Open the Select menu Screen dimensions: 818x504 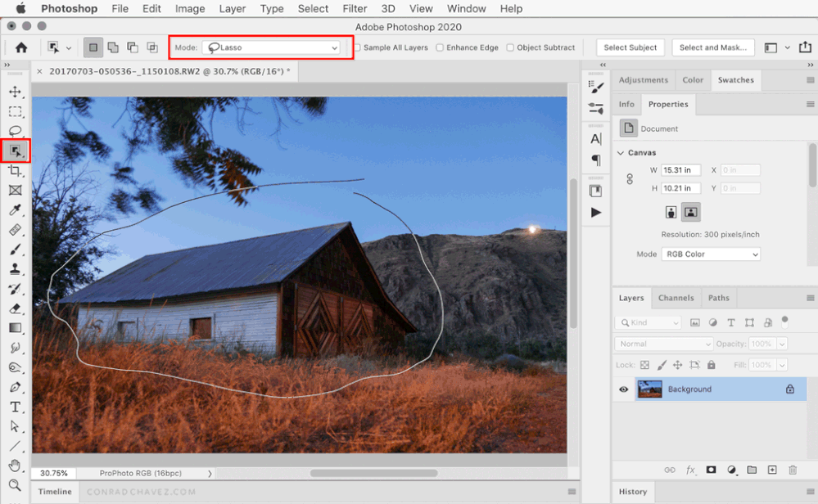coord(313,8)
